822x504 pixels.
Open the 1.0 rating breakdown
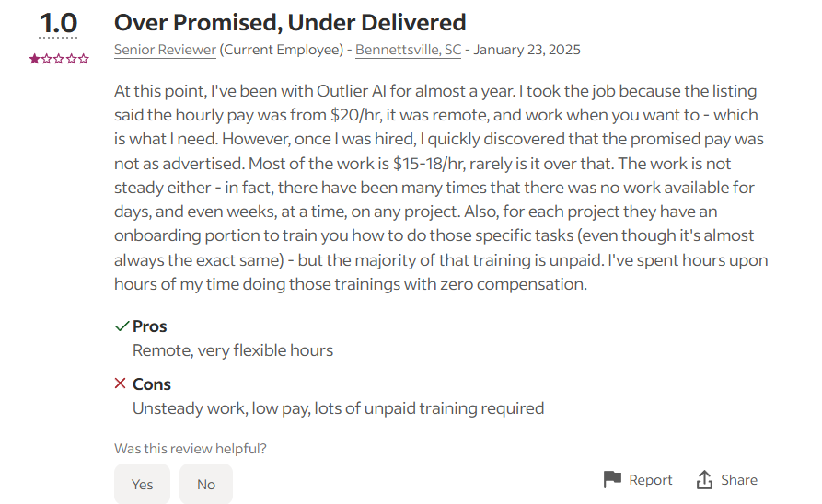coord(58,24)
